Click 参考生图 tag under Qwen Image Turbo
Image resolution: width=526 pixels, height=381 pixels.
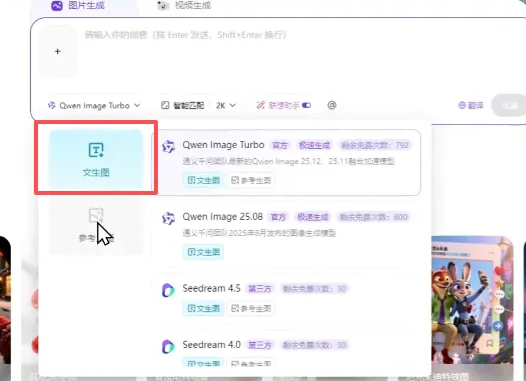point(251,180)
